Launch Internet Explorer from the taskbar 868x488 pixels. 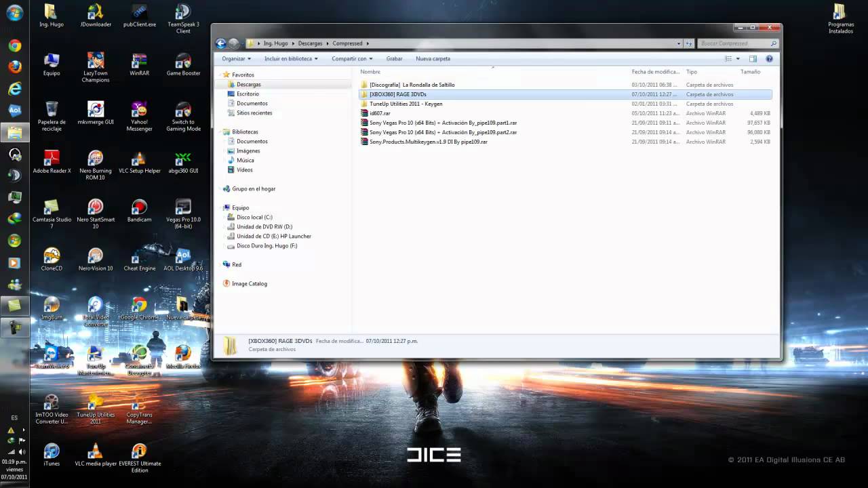14,89
